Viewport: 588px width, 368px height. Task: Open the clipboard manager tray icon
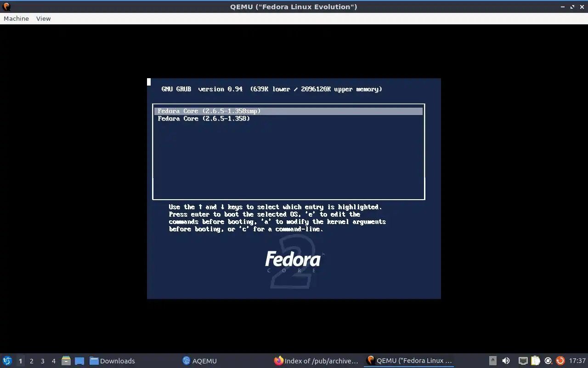click(x=535, y=361)
